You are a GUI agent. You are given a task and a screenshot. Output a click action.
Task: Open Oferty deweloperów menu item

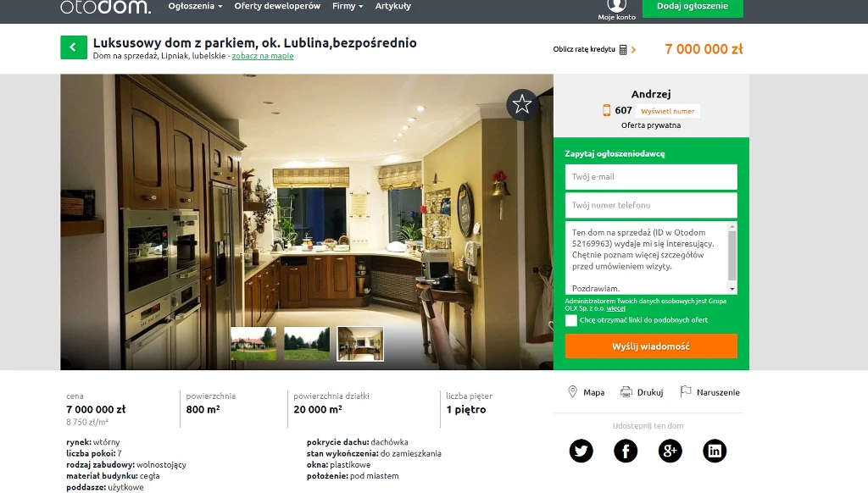point(277,6)
